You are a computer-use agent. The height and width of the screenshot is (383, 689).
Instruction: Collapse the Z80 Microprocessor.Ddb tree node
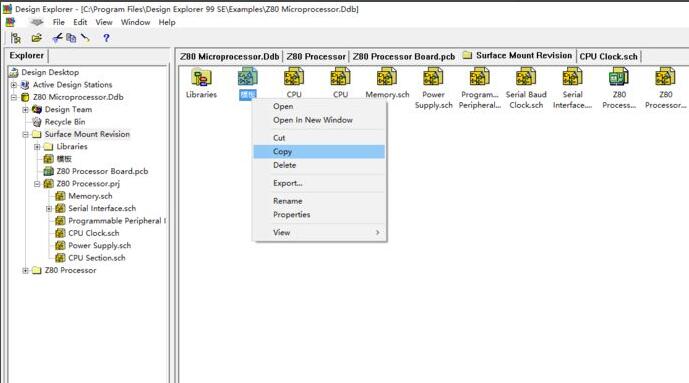tap(14, 97)
